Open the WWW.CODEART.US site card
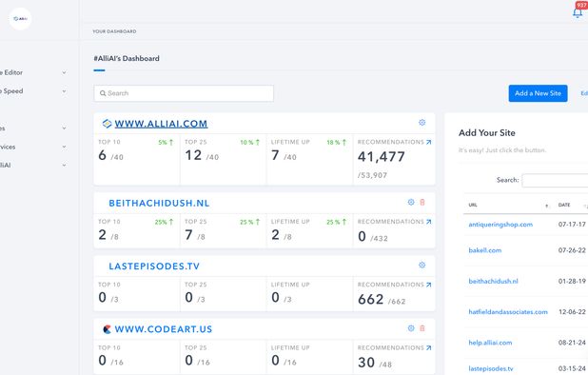This screenshot has width=588, height=375. pyautogui.click(x=164, y=329)
